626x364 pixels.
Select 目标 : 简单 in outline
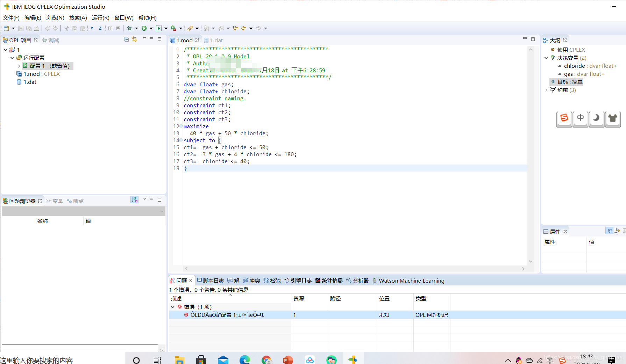point(567,82)
